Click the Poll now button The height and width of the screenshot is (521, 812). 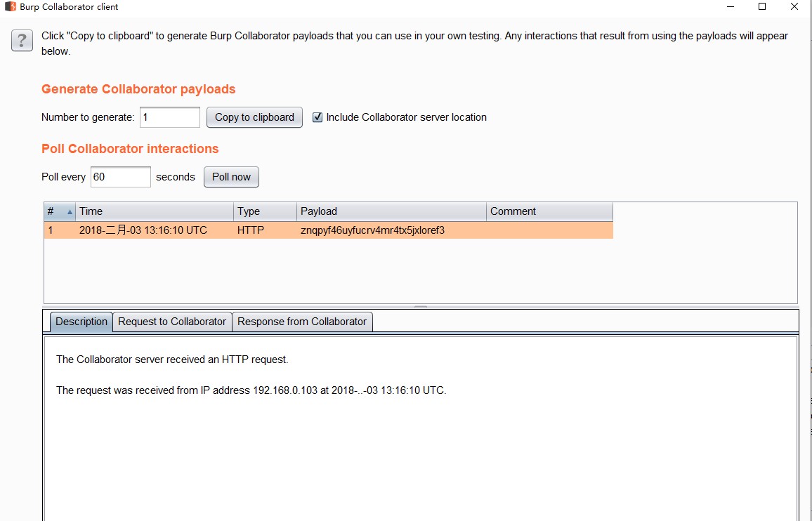[231, 177]
